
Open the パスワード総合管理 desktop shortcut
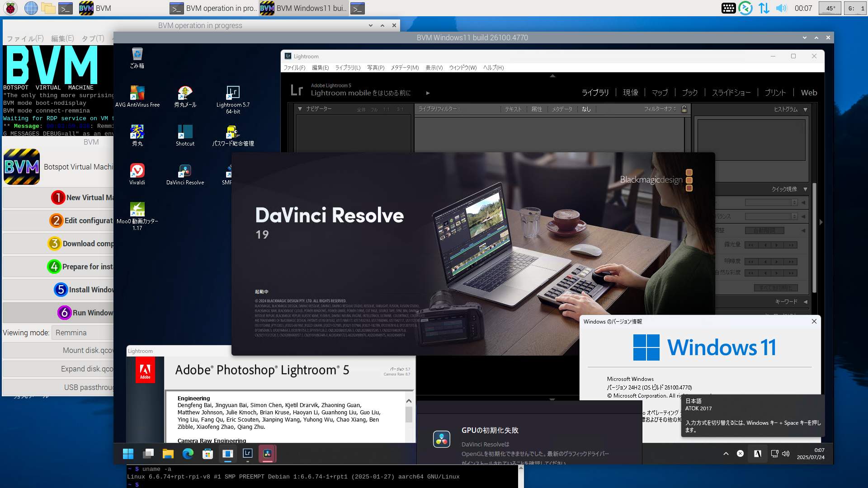(x=233, y=135)
